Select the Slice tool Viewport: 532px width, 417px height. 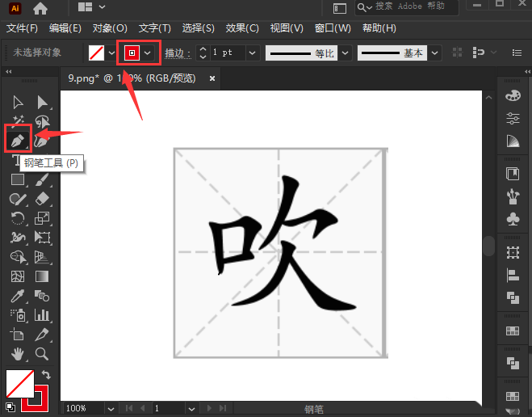point(42,335)
